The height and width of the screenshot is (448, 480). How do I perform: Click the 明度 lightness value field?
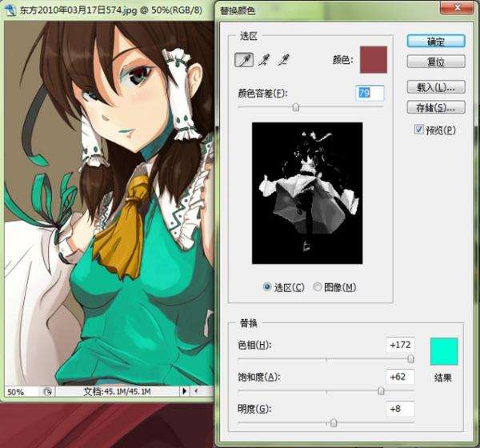(x=400, y=409)
